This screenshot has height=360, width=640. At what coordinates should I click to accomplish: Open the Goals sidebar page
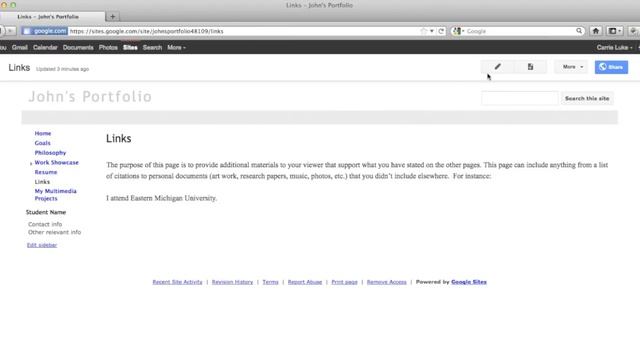[x=42, y=143]
